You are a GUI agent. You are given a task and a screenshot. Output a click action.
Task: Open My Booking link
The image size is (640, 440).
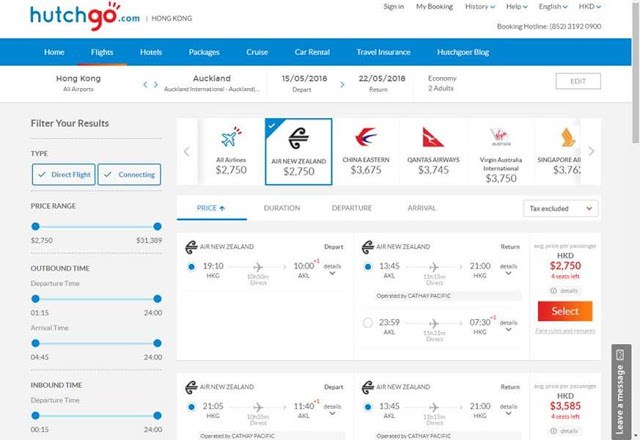[434, 7]
